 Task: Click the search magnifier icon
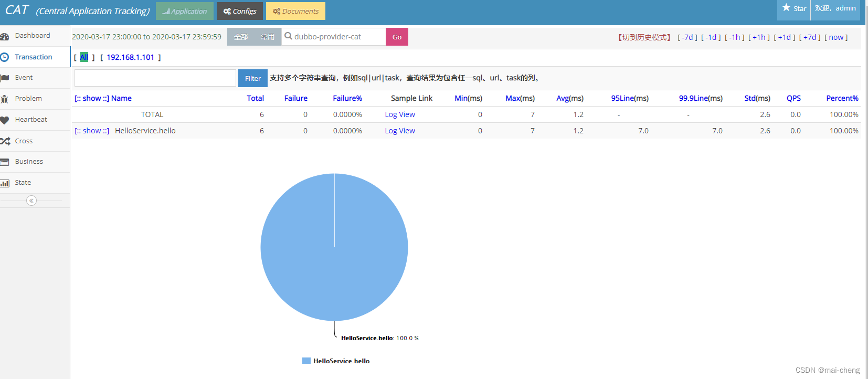pos(288,36)
